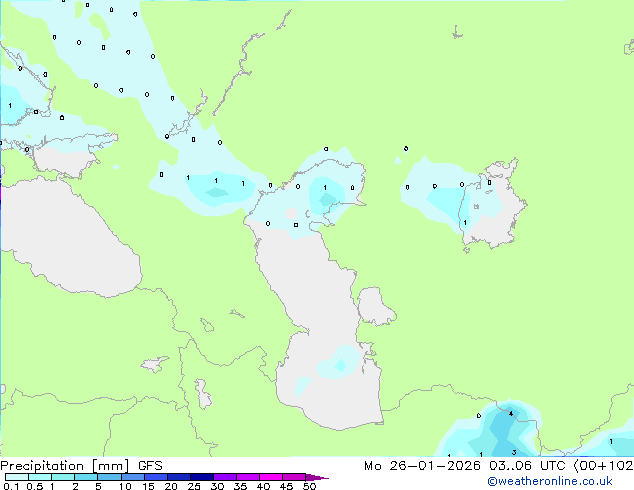
Task: Click the legend value '35'
Action: click(240, 486)
